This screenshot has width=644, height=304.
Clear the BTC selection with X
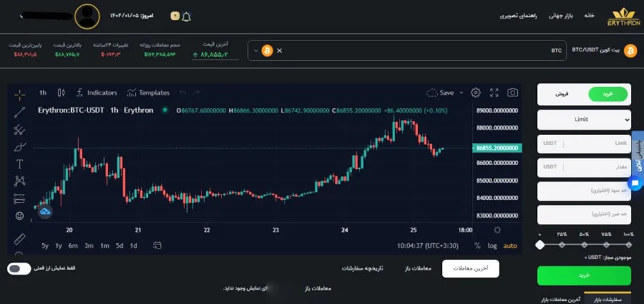coord(280,51)
